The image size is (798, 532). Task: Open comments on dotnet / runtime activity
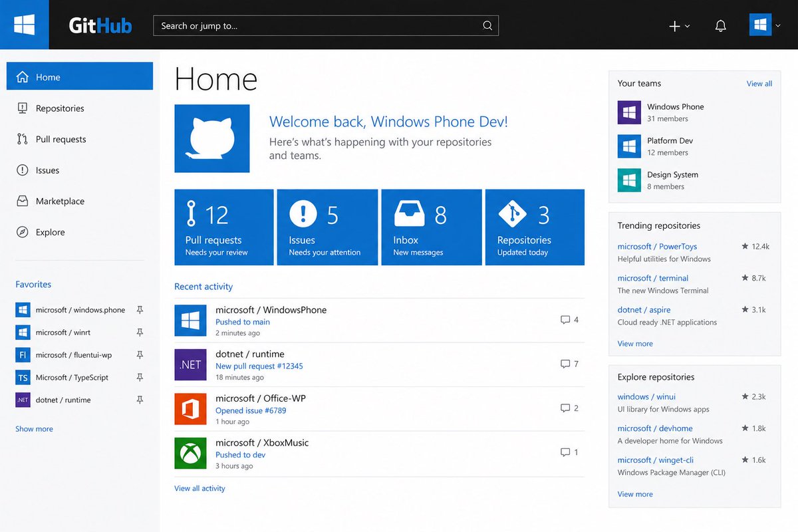(569, 364)
